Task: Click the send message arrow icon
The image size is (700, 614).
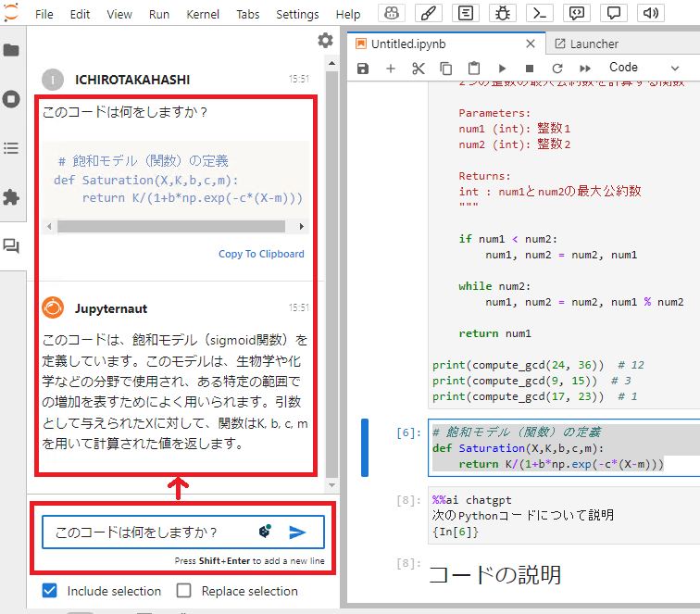Action: pos(297,532)
